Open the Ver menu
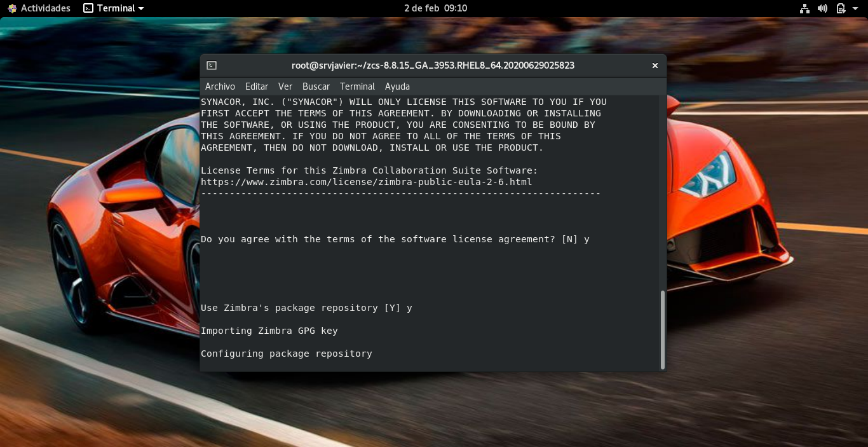The image size is (868, 447). click(285, 86)
